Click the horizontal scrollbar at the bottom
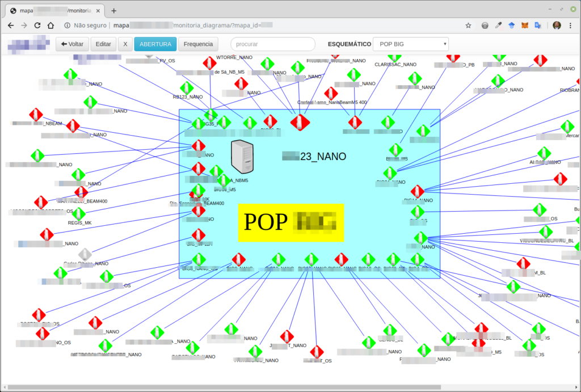The image size is (581, 392). pos(227,387)
